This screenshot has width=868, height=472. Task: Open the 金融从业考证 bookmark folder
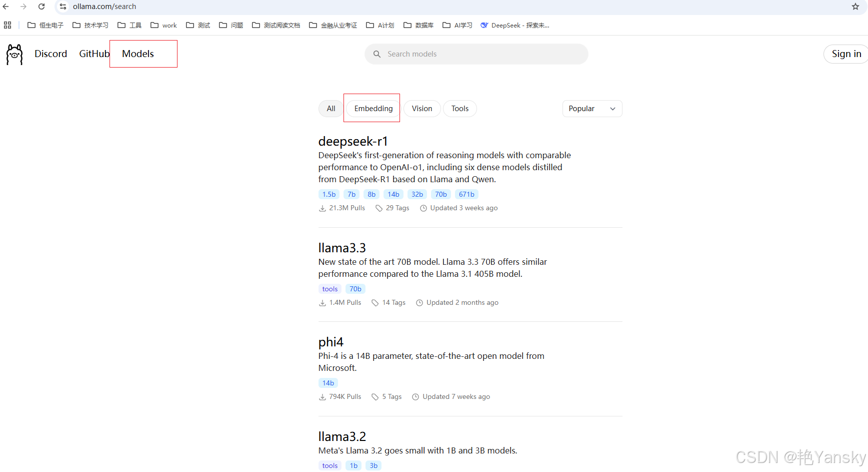click(333, 25)
